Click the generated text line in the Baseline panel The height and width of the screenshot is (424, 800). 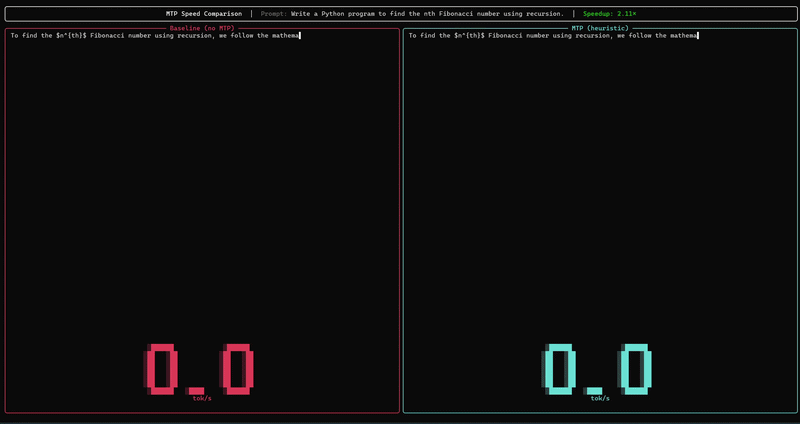point(155,36)
